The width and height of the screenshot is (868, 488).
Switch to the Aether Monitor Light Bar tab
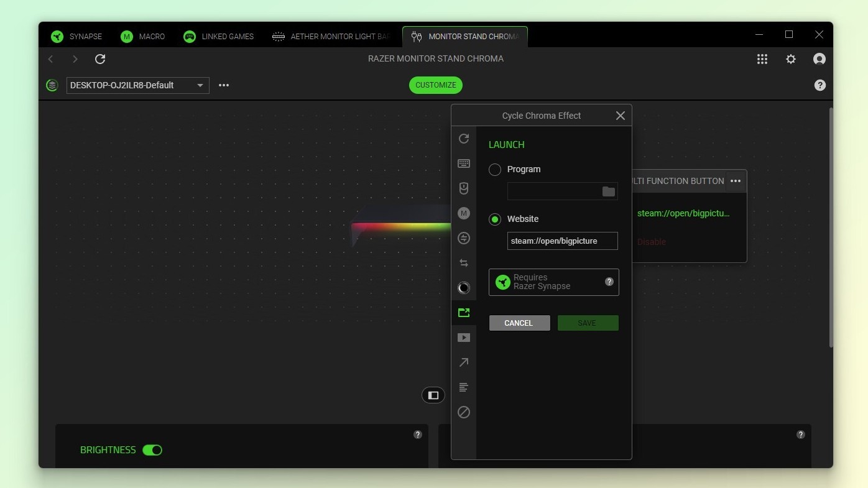[x=332, y=37]
